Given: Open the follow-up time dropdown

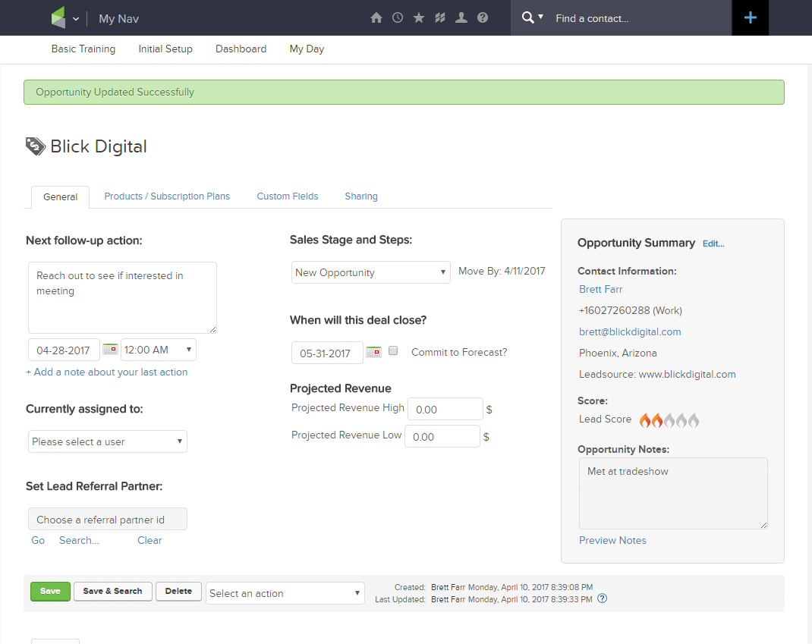Looking at the screenshot, I should 159,350.
